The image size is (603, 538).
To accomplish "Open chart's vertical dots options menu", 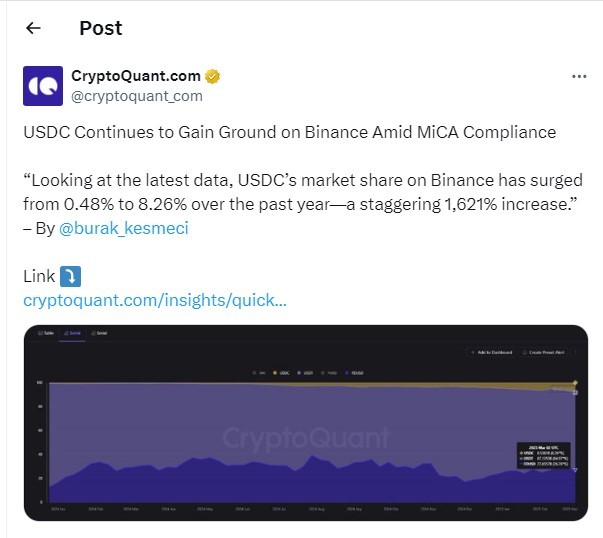I will pyautogui.click(x=576, y=352).
